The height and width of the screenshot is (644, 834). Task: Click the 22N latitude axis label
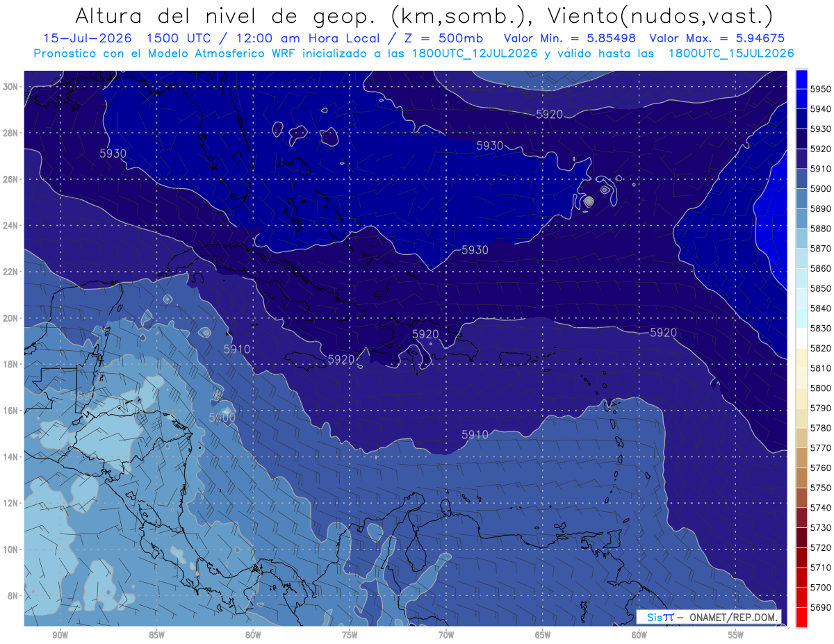coord(10,272)
